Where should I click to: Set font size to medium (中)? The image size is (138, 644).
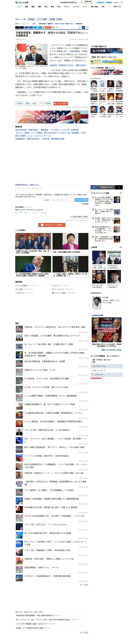click(83, 27)
